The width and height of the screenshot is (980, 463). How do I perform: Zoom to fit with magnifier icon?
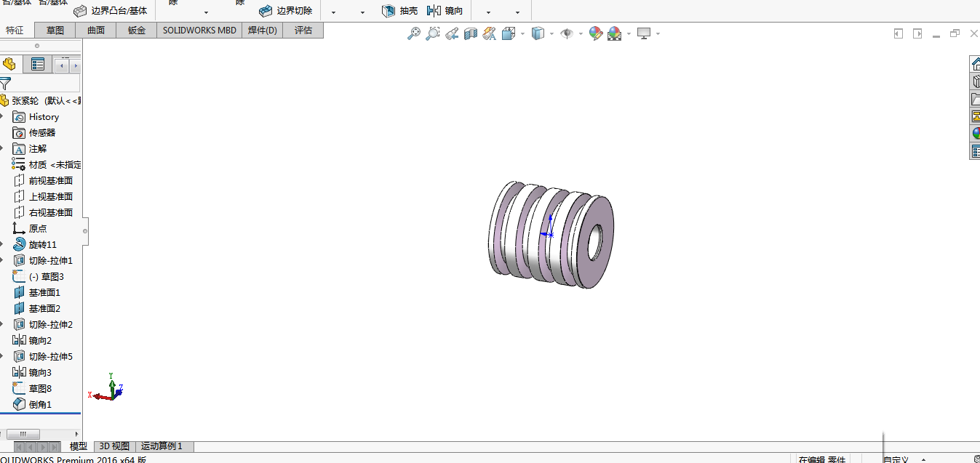pos(413,33)
